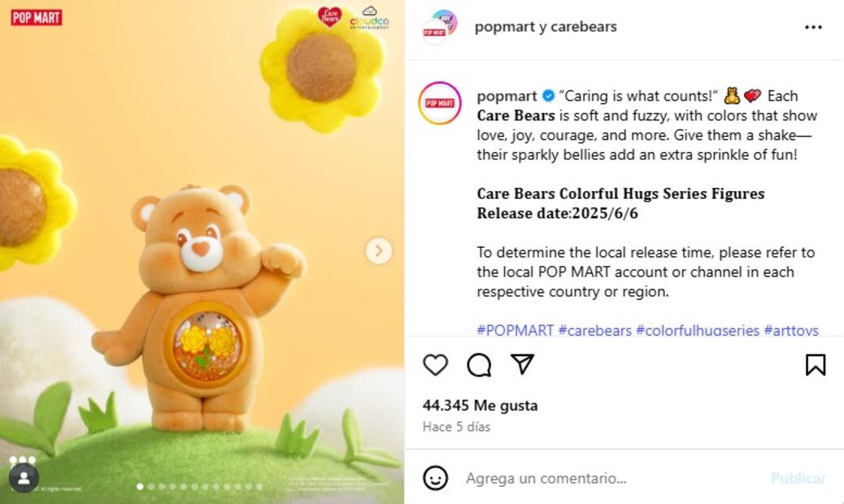The width and height of the screenshot is (844, 504).
Task: Open the #POPMART hashtag
Action: [516, 330]
